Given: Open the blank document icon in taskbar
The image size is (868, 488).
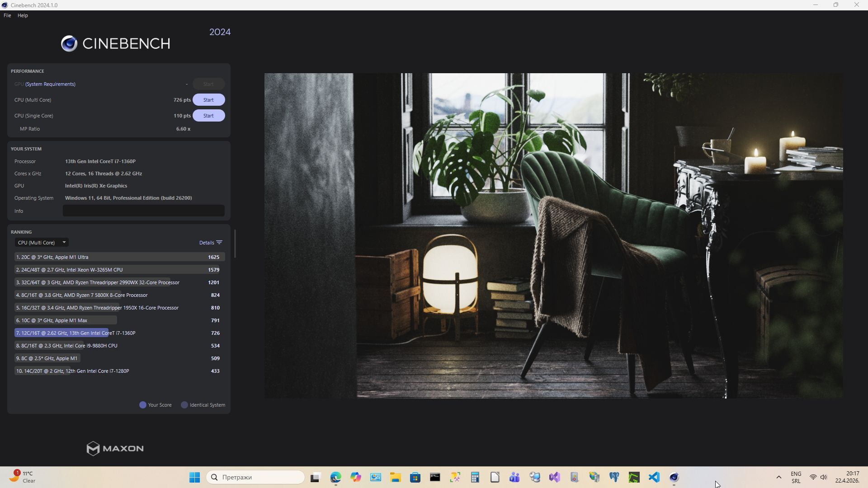Looking at the screenshot, I should click(x=495, y=477).
